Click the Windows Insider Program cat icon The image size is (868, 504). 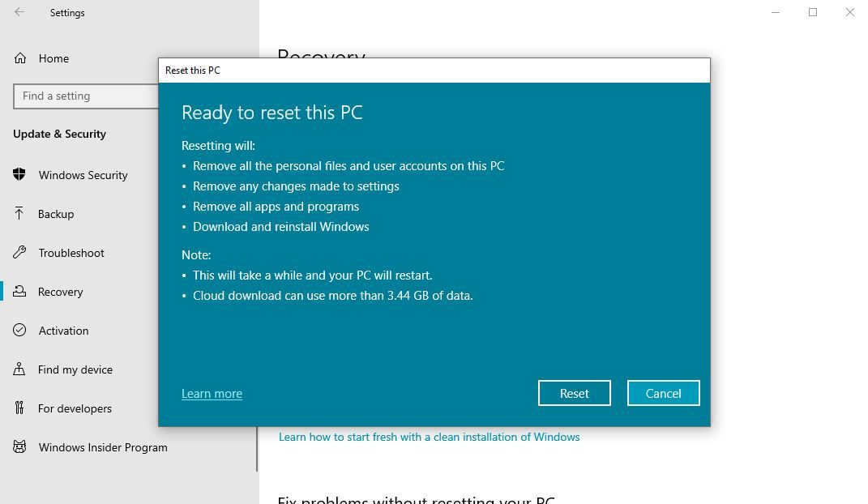(19, 446)
